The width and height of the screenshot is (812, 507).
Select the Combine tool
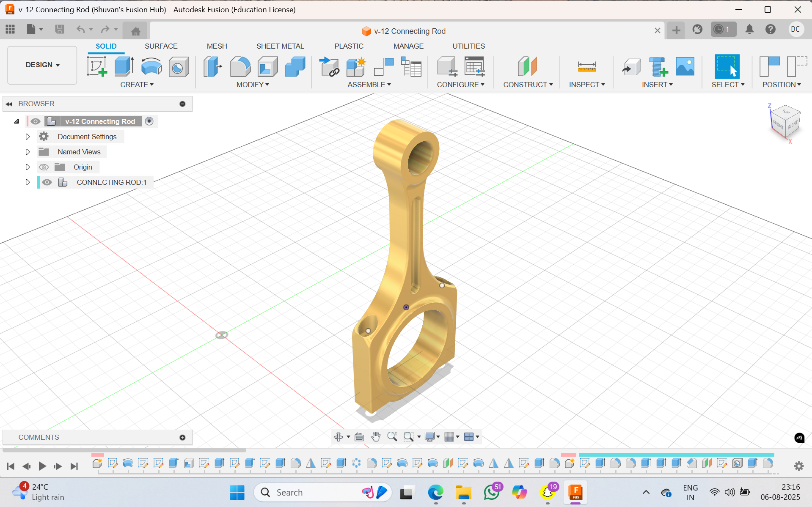pyautogui.click(x=295, y=66)
